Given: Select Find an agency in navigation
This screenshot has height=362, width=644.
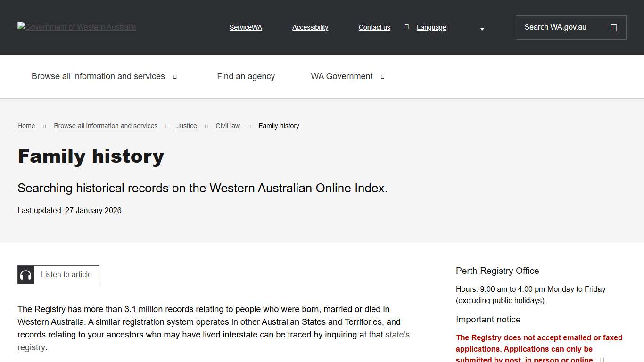Looking at the screenshot, I should pyautogui.click(x=246, y=76).
